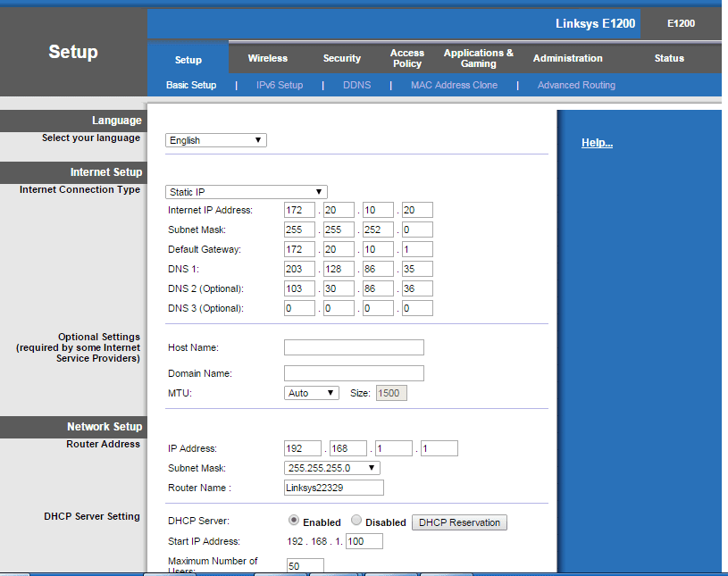Click the DHCP Reservation button
This screenshot has width=728, height=576.
459,522
